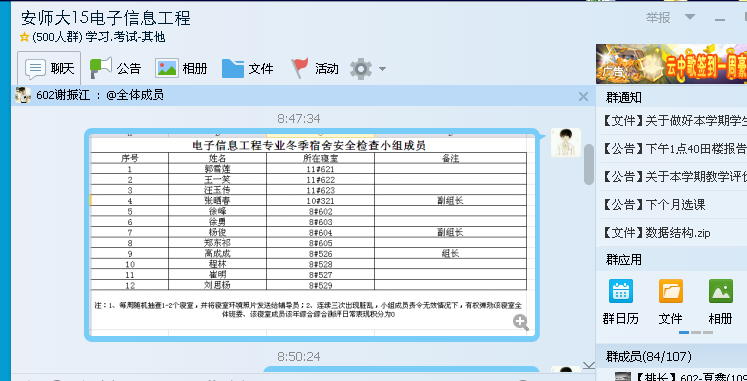
Task: Click the scroll-down chevron below chat
Action: tap(589, 366)
